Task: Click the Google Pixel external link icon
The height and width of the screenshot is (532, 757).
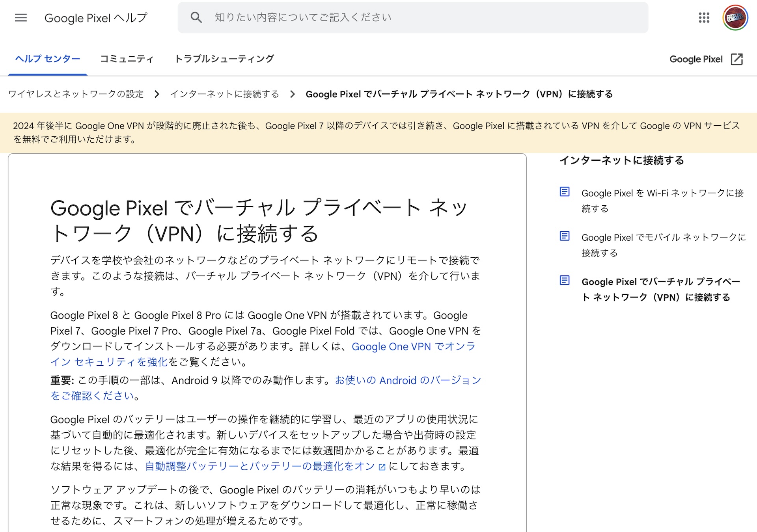Action: pyautogui.click(x=736, y=59)
